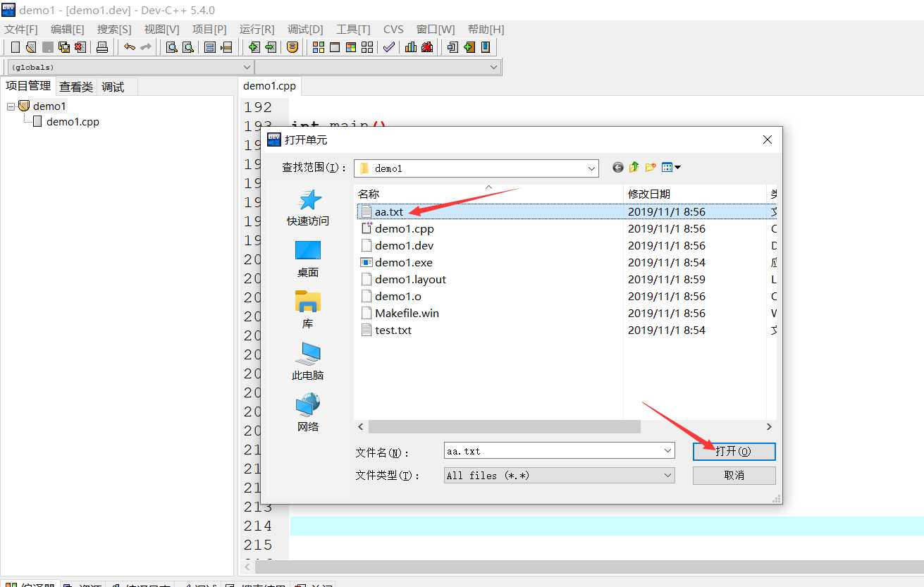
Task: Click the Open file toolbar icon
Action: click(x=31, y=47)
